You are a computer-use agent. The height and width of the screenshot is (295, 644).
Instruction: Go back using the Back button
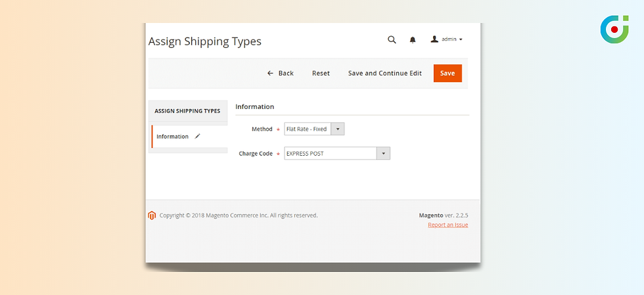tap(281, 74)
